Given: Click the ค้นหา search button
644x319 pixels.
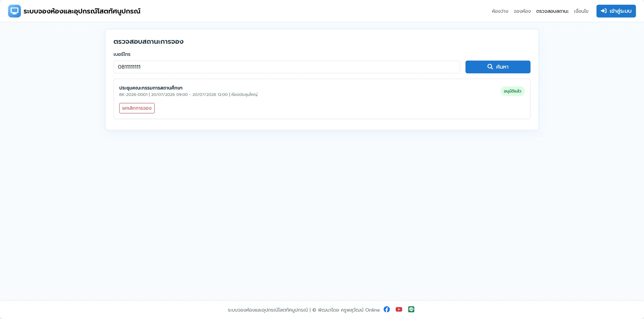Looking at the screenshot, I should click(x=498, y=67).
